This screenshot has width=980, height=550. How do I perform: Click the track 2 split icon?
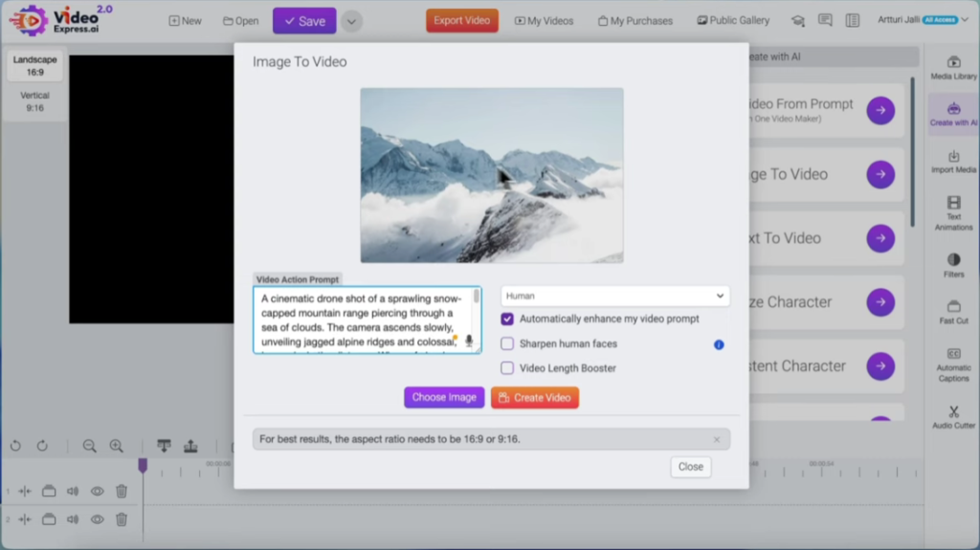[x=24, y=519]
